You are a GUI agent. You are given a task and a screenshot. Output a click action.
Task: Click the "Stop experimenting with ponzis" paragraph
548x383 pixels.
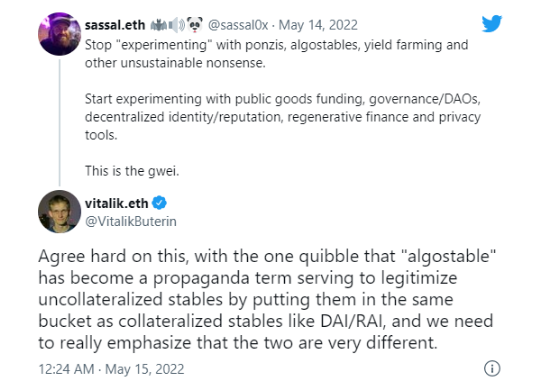click(x=276, y=54)
